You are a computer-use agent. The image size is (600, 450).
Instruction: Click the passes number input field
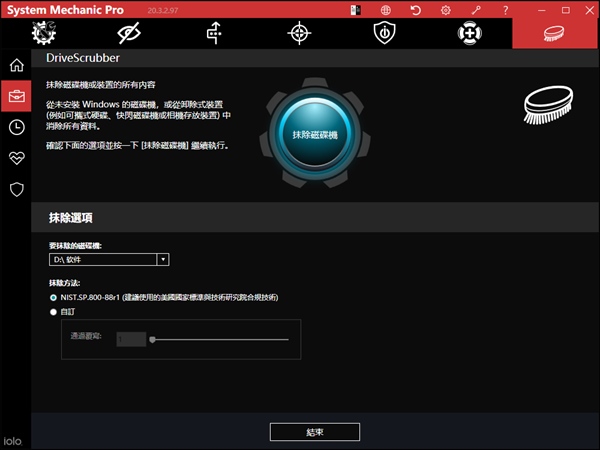click(x=131, y=339)
